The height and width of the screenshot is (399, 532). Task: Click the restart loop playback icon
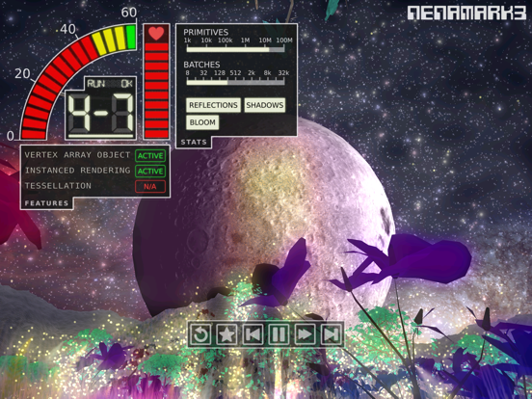point(200,334)
